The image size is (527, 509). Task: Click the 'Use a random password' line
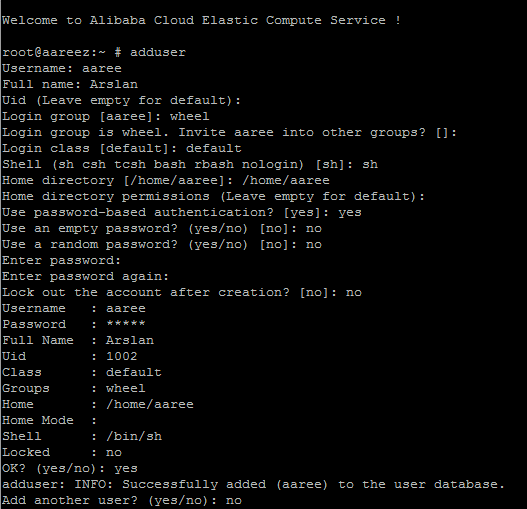pos(162,244)
